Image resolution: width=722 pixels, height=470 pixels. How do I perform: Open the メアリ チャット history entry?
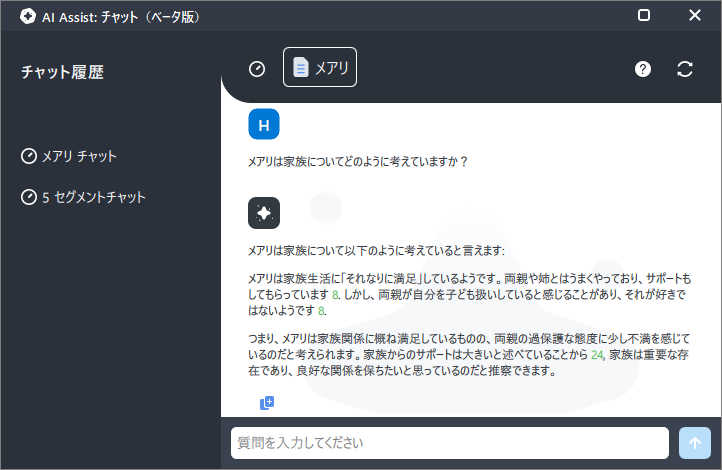(x=69, y=156)
